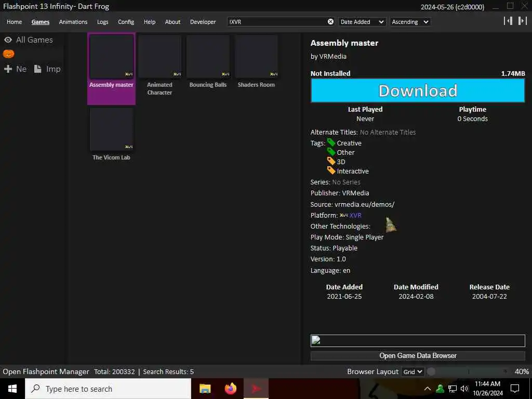Click the Search Results: 5 status text

pyautogui.click(x=168, y=371)
